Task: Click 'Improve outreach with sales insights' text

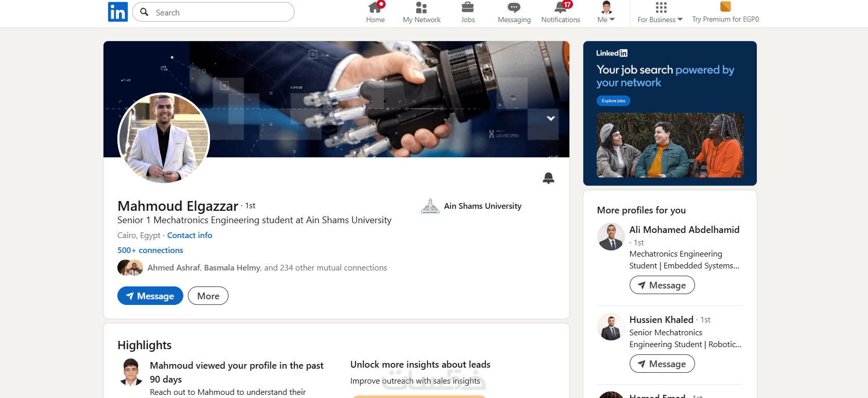Action: (415, 381)
